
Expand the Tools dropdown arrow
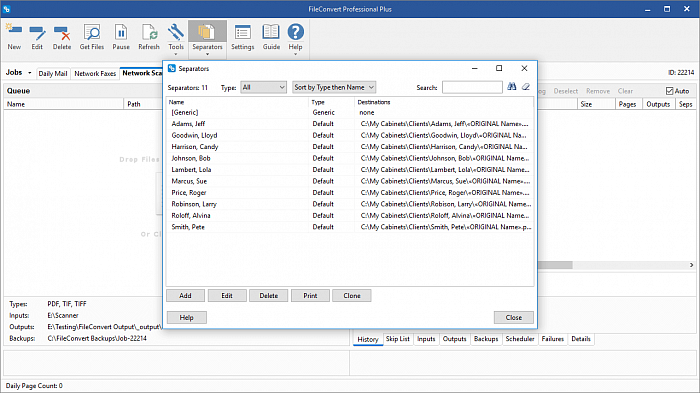[x=176, y=54]
